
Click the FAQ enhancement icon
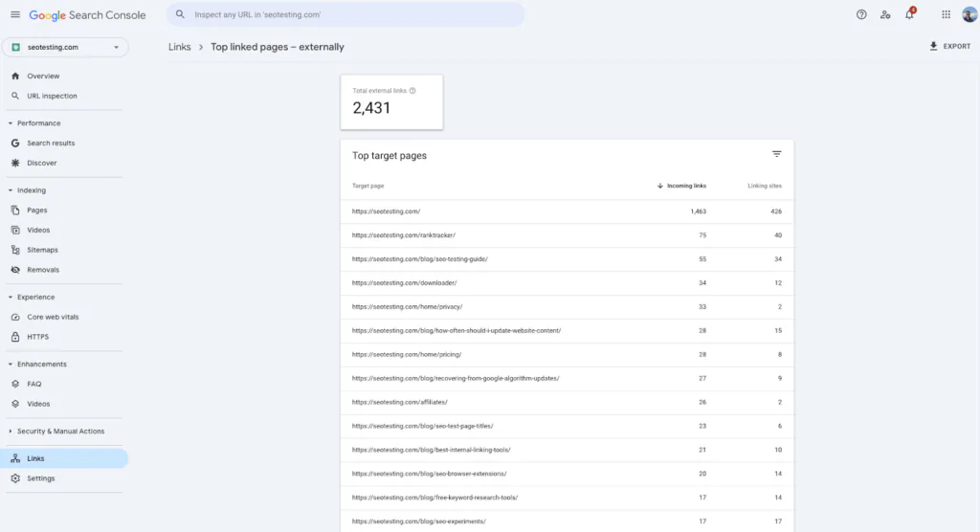tap(15, 384)
